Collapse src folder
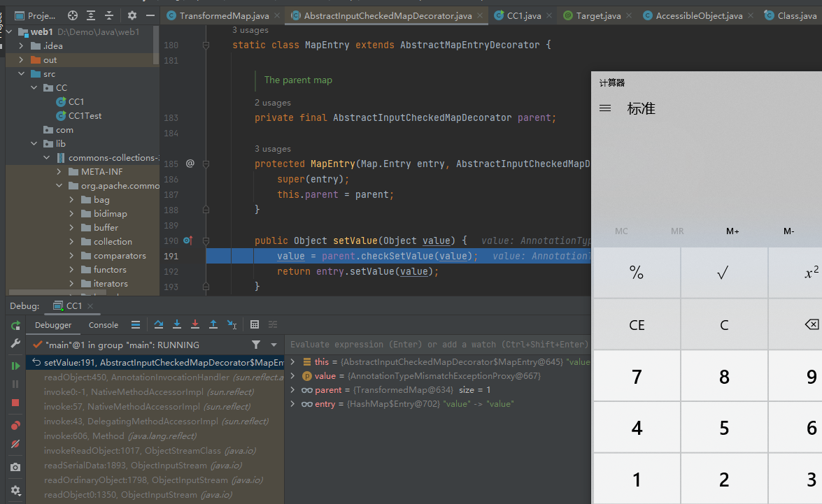The image size is (822, 504). tap(21, 74)
